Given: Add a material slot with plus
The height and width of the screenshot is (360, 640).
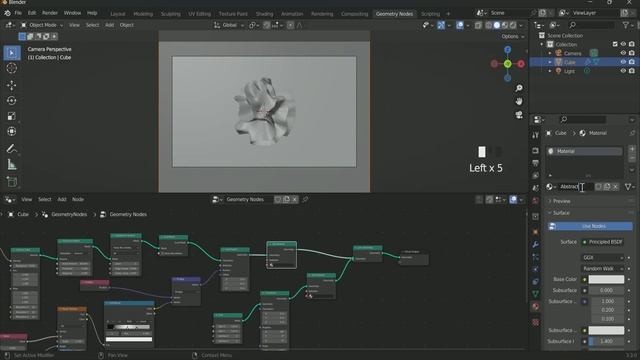Looking at the screenshot, I should point(632,149).
